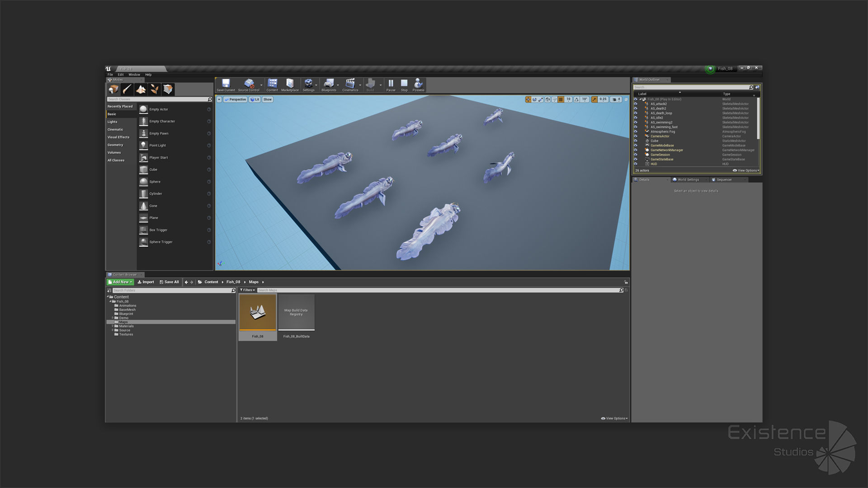Viewport: 868px width, 488px height.
Task: Click the Blueprints toolbar icon
Action: [329, 84]
